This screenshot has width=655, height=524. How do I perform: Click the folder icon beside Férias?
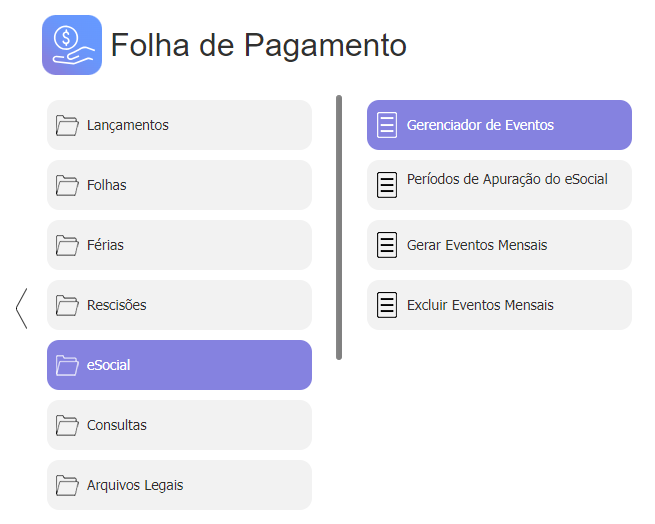tap(67, 245)
